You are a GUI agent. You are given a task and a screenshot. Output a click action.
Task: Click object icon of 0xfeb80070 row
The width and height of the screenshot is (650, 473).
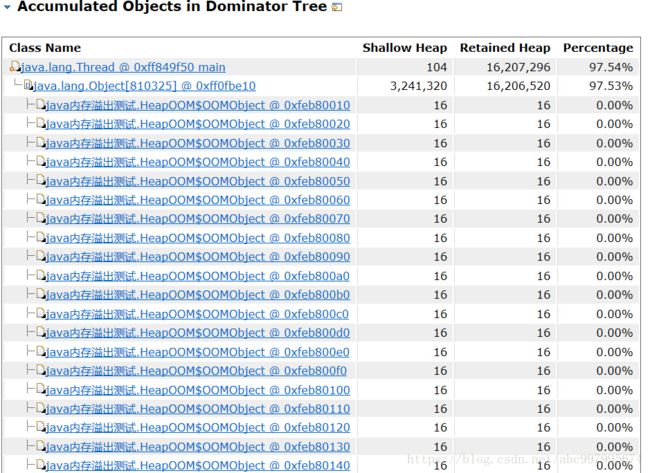coord(41,218)
